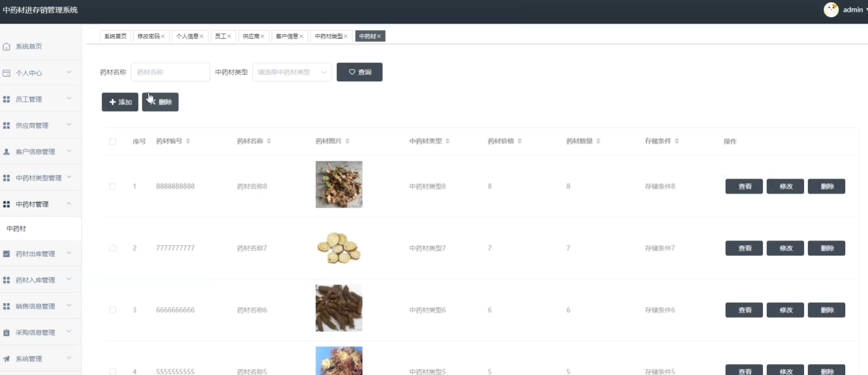Click the 客户信息管理 person icon
The width and height of the screenshot is (868, 375).
[x=6, y=152]
